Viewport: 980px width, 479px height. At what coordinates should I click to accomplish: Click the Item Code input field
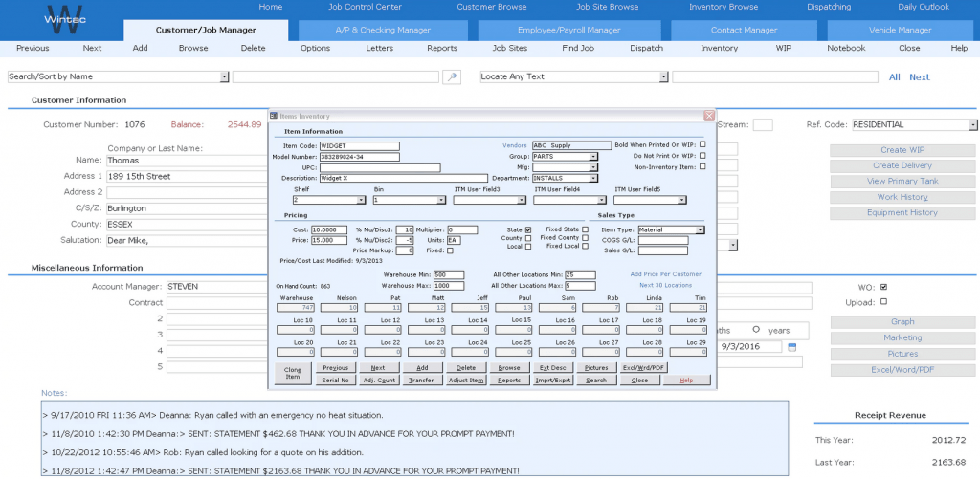(360, 146)
